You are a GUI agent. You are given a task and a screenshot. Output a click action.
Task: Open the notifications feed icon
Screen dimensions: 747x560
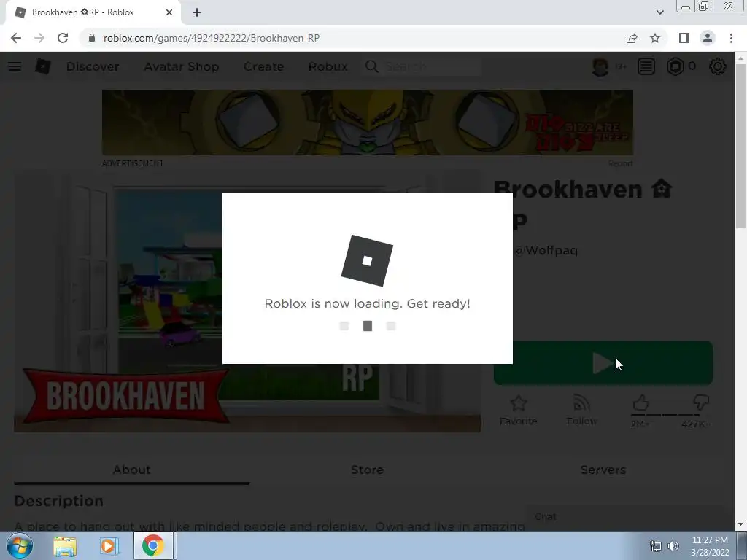pyautogui.click(x=646, y=66)
